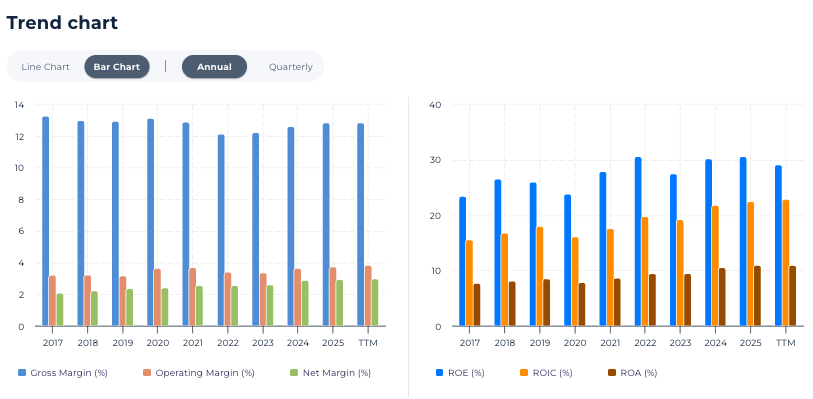813x399 pixels.
Task: Toggle Gross Margin (%) legend swatch
Action: pyautogui.click(x=22, y=373)
